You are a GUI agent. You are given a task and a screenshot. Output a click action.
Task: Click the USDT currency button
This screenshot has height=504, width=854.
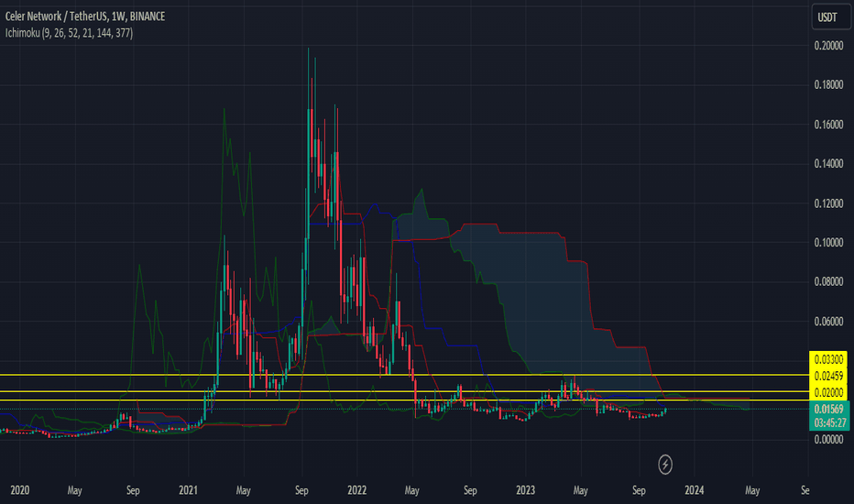click(x=829, y=16)
